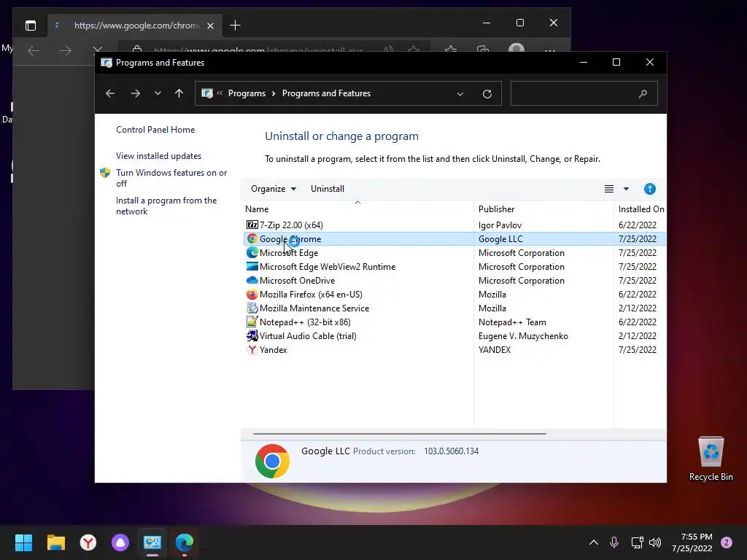The width and height of the screenshot is (747, 560).
Task: Select the Microsoft OneDrive row
Action: click(454, 281)
